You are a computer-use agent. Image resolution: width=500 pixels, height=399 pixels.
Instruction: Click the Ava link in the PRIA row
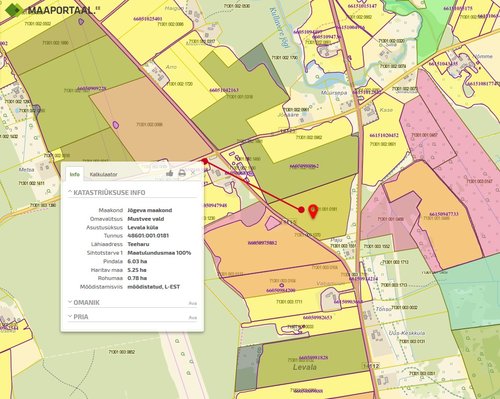[x=193, y=318]
